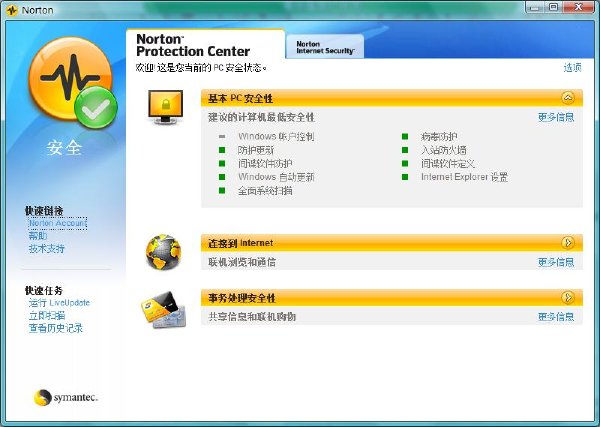Viewport: 600px width, 427px height.
Task: Start 立即扫描 scan now
Action: (x=47, y=316)
